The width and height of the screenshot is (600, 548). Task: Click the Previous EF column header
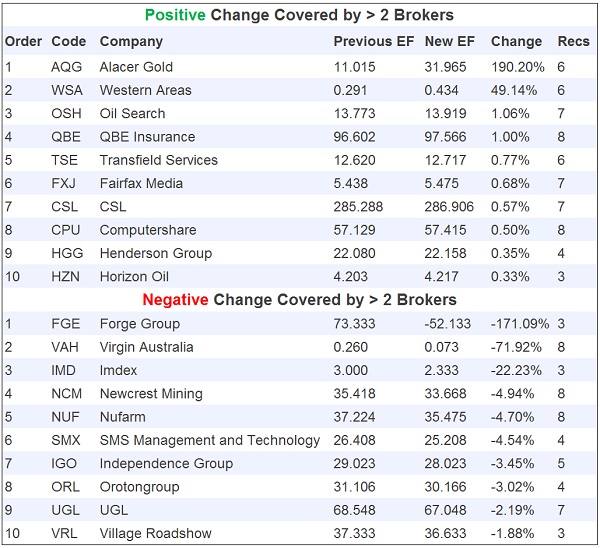click(x=371, y=42)
